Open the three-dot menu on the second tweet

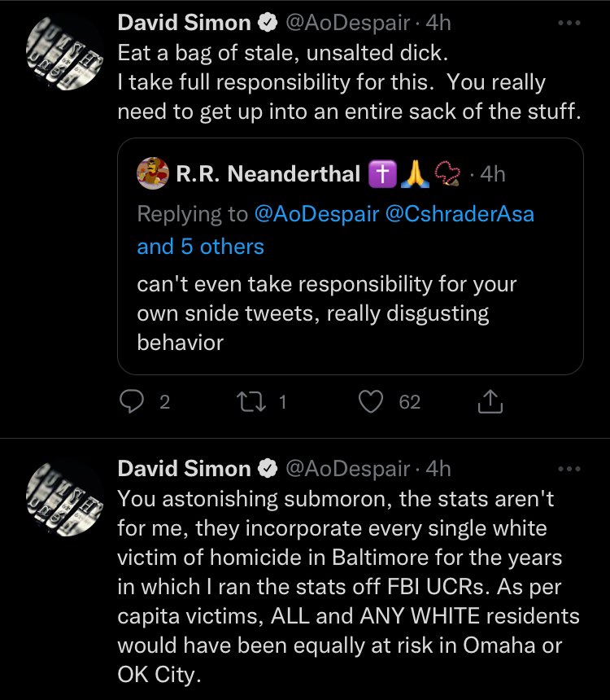pos(569,469)
